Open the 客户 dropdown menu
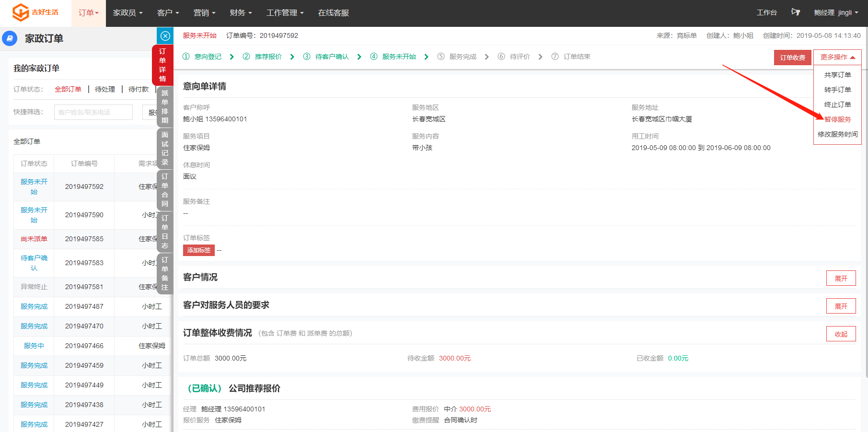Image resolution: width=868 pixels, height=432 pixels. click(x=168, y=13)
